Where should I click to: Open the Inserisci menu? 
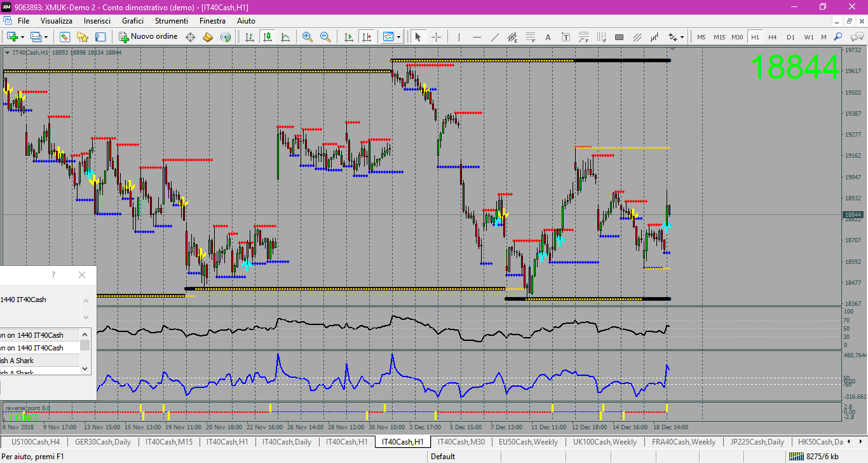[97, 21]
